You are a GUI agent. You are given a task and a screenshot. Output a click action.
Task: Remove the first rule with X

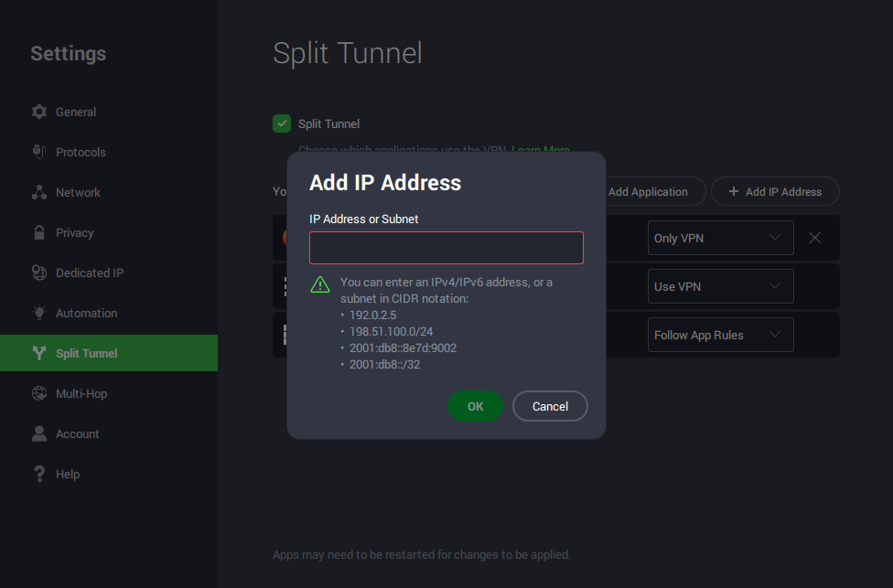point(815,238)
